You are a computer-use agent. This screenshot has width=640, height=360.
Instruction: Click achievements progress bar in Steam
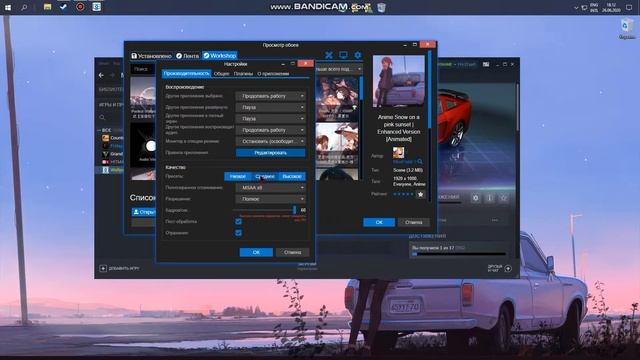pos(459,254)
